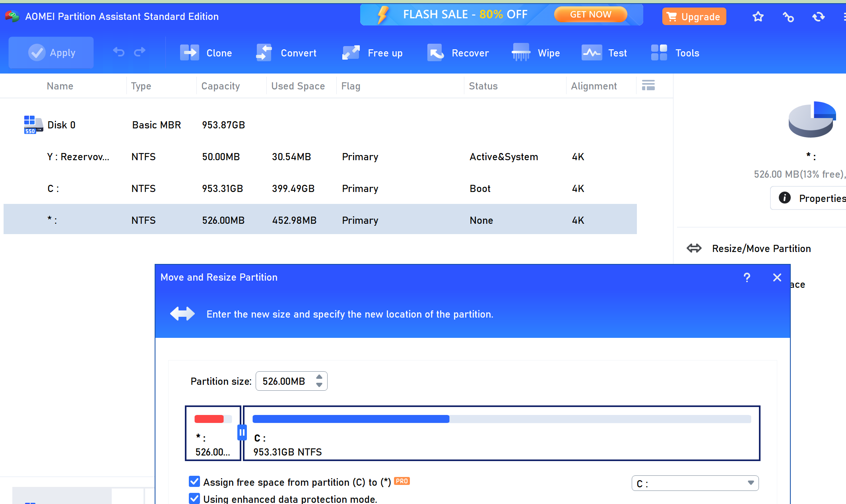Viewport: 846px width, 504px height.
Task: Open the Tools menu
Action: (x=675, y=53)
